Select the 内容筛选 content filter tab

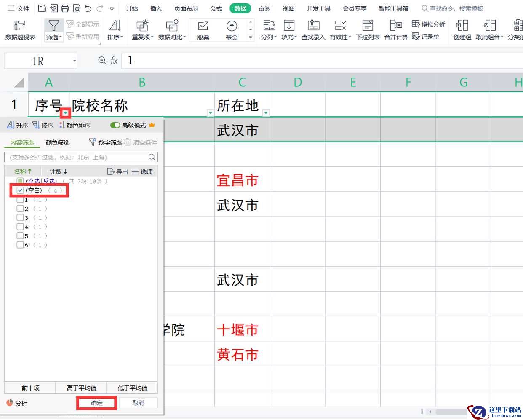[x=22, y=143]
